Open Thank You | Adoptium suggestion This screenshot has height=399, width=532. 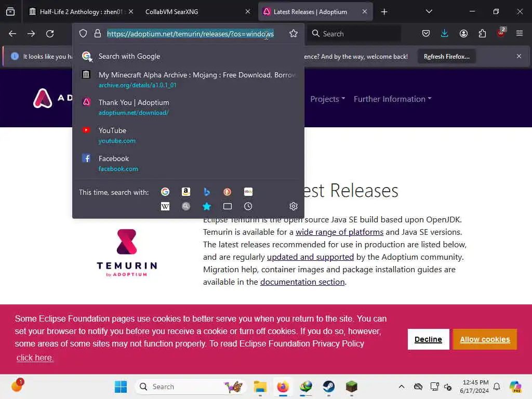(188, 107)
